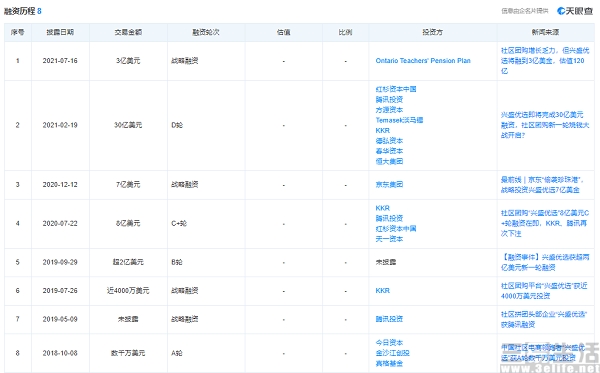The width and height of the screenshot is (600, 373).
Task: Click the 序号 column header
Action: 18,32
